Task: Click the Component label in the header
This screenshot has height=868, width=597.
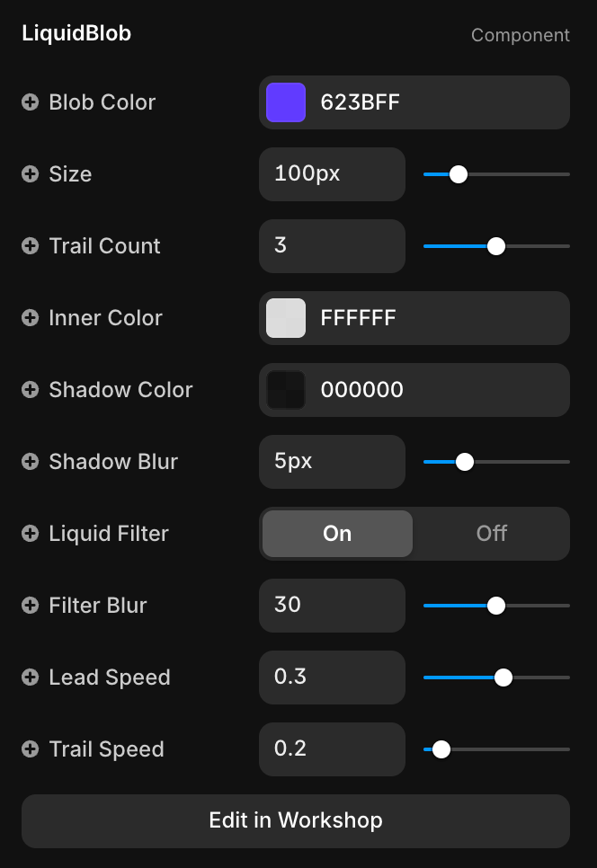Action: pyautogui.click(x=520, y=35)
